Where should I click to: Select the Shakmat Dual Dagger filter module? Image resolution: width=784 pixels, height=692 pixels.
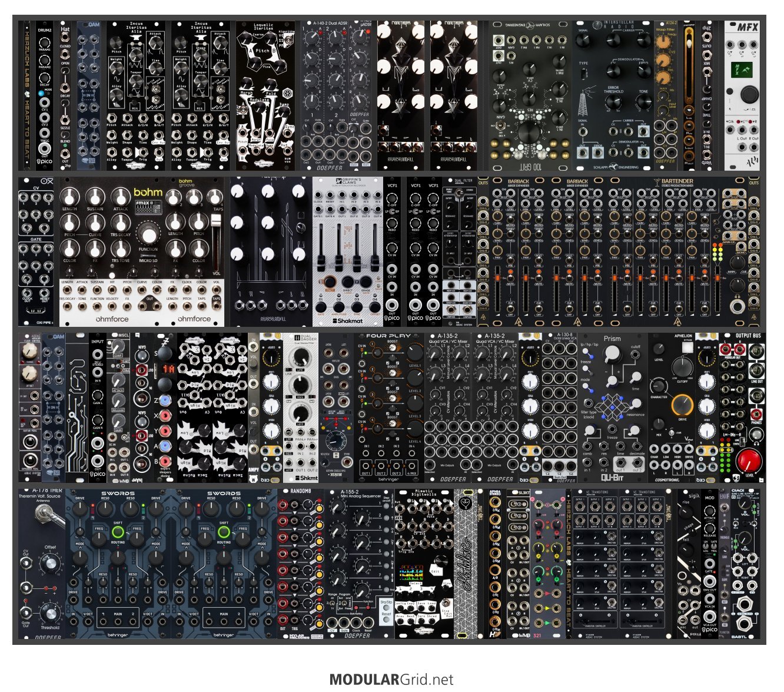(x=301, y=408)
